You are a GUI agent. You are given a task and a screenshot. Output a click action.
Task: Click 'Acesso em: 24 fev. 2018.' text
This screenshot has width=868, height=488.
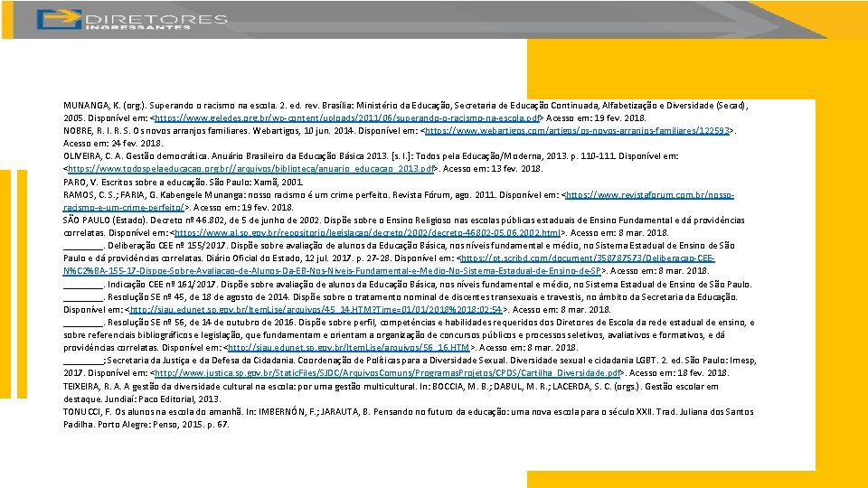(x=113, y=144)
